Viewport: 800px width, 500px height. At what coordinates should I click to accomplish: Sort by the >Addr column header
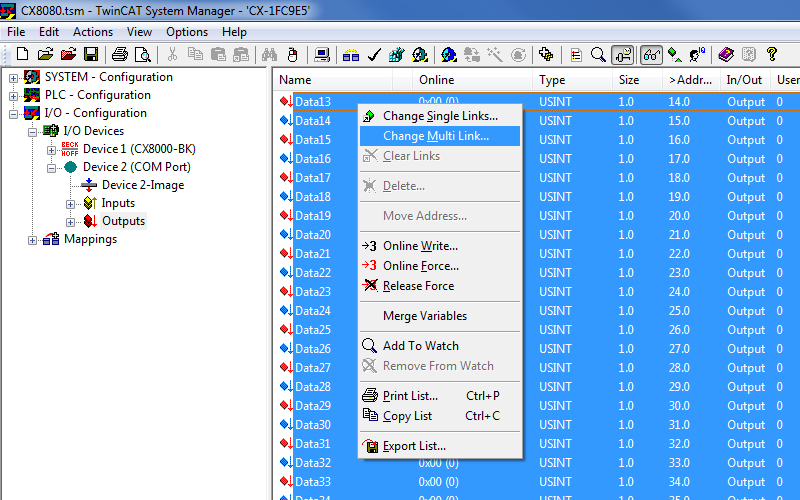(x=691, y=80)
